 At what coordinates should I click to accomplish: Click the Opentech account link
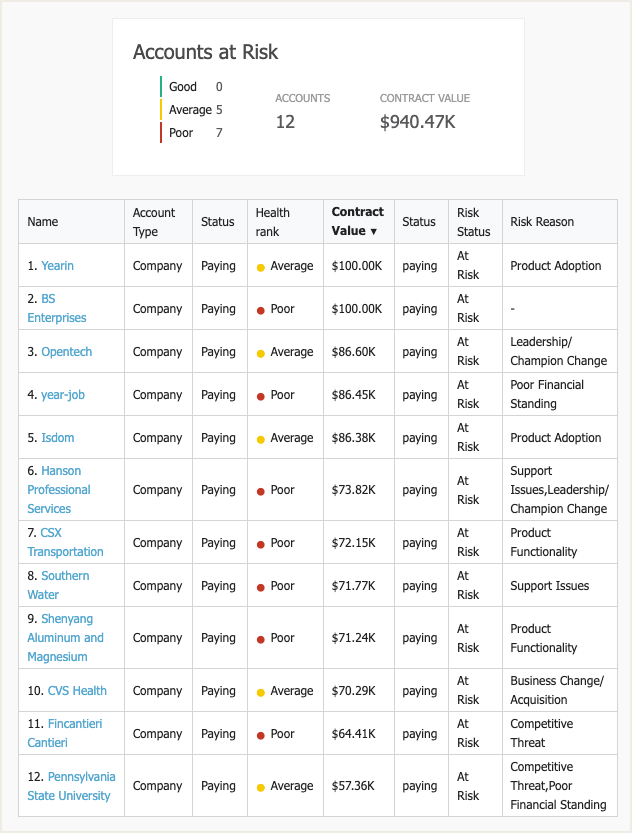(x=66, y=352)
